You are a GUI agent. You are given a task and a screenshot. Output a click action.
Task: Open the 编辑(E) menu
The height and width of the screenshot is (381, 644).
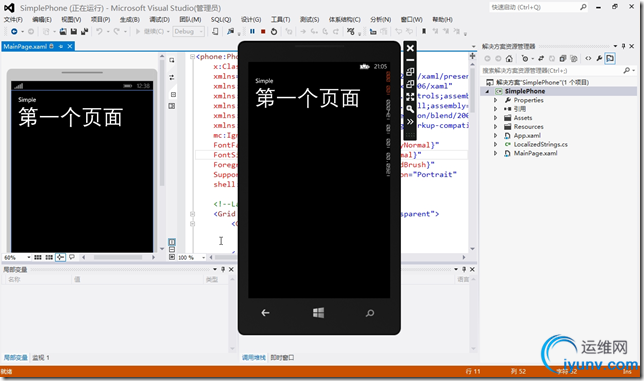[x=42, y=19]
